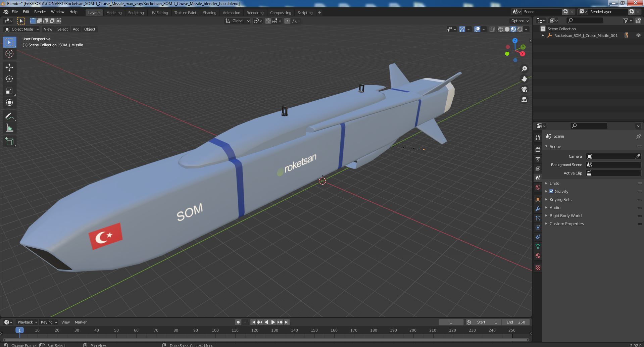This screenshot has height=347, width=644.
Task: Switch to solid shading mode
Action: [507, 29]
